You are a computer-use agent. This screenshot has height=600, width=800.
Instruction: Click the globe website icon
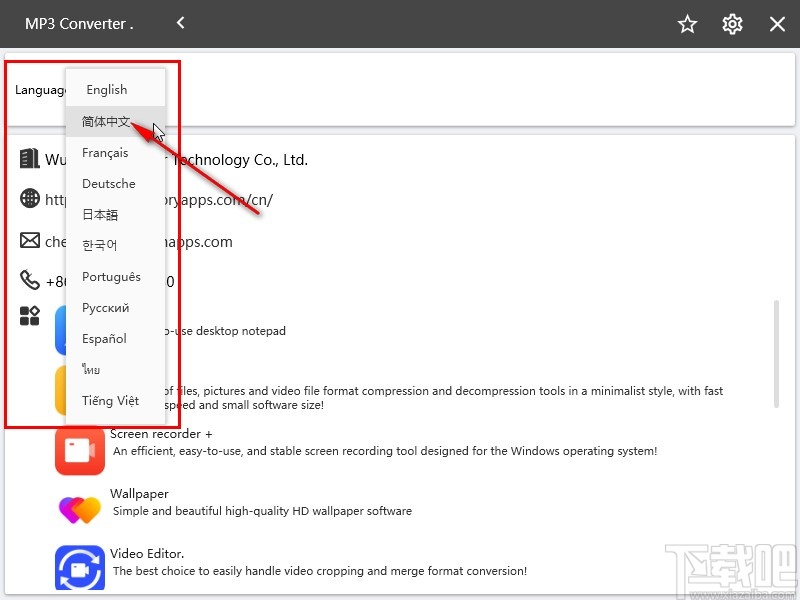coord(30,198)
